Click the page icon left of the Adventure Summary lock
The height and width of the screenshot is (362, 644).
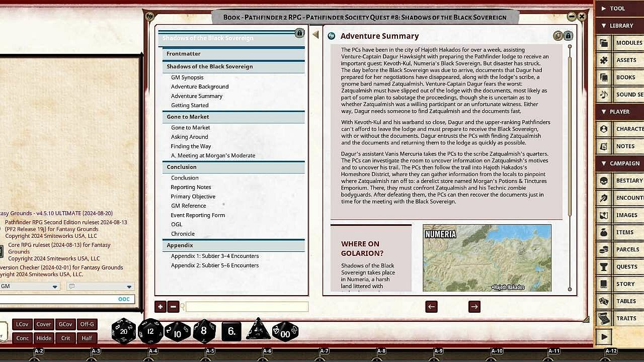pos(557,36)
